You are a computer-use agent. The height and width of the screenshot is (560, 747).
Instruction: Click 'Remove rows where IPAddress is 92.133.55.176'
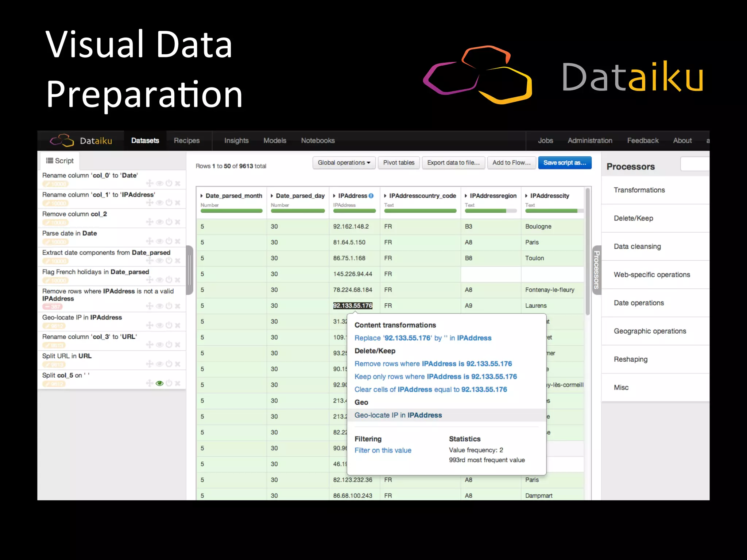pyautogui.click(x=433, y=364)
